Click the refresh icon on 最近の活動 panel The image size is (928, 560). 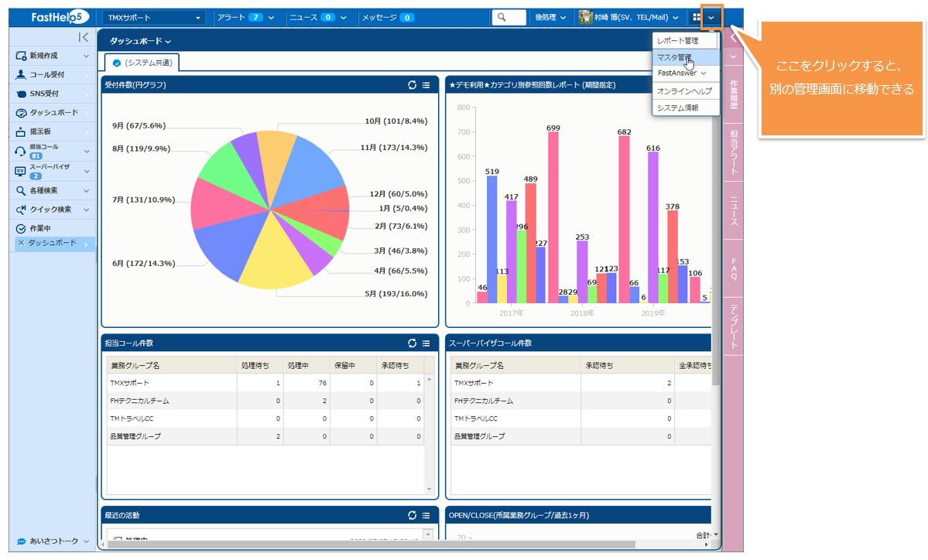point(413,515)
